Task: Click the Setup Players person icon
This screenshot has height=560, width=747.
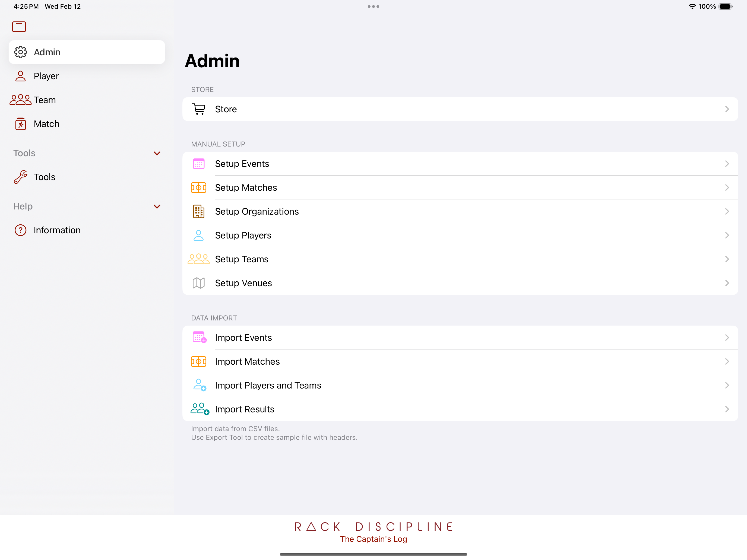Action: click(x=199, y=235)
